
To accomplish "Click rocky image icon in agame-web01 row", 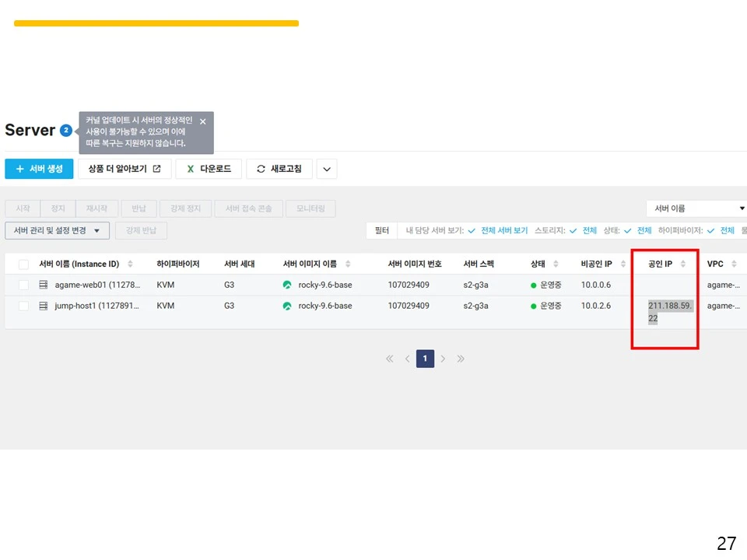I will 287,285.
